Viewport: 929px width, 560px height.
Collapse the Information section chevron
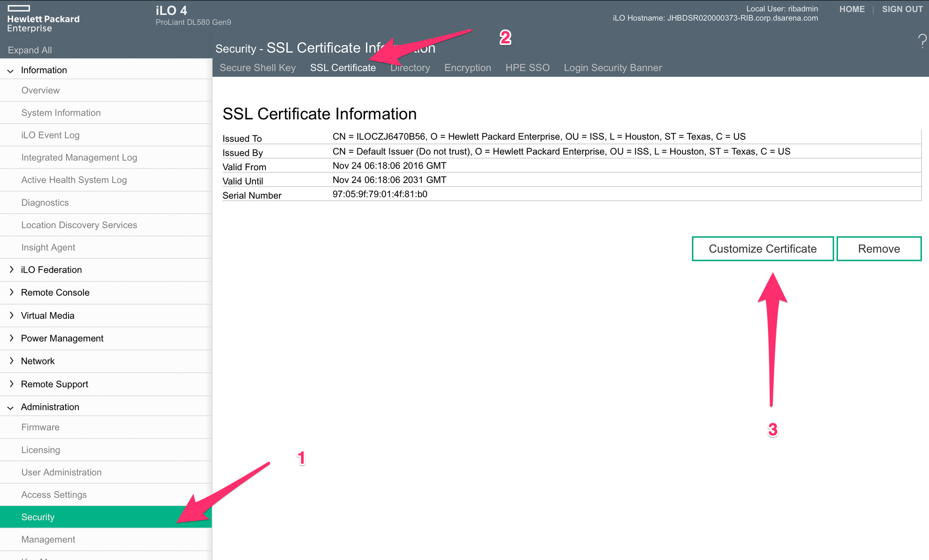click(10, 70)
